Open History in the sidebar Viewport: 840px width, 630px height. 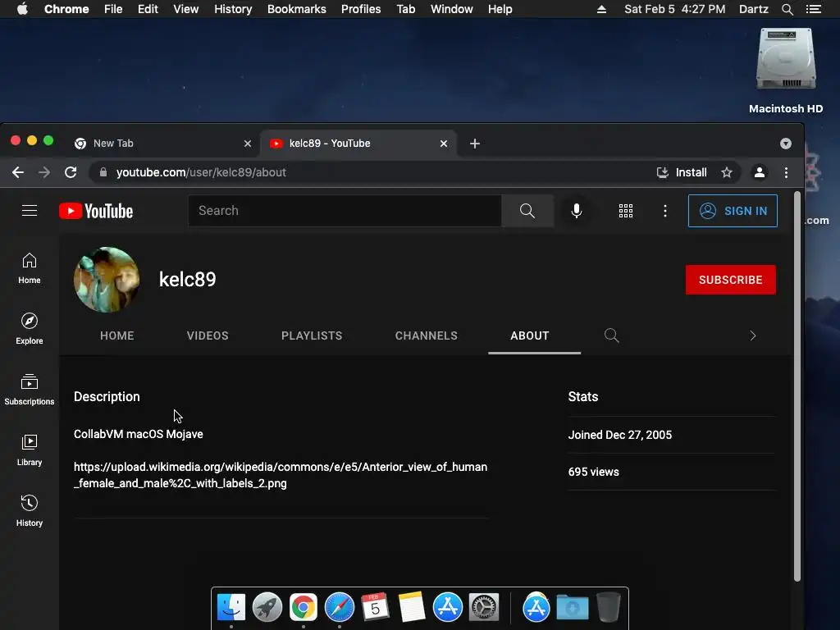[x=30, y=511]
